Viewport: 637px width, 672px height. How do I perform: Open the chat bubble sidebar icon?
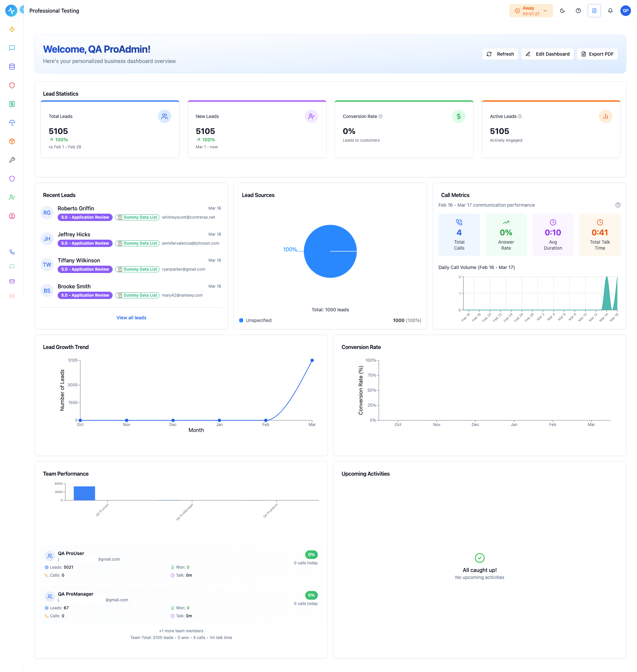point(12,48)
